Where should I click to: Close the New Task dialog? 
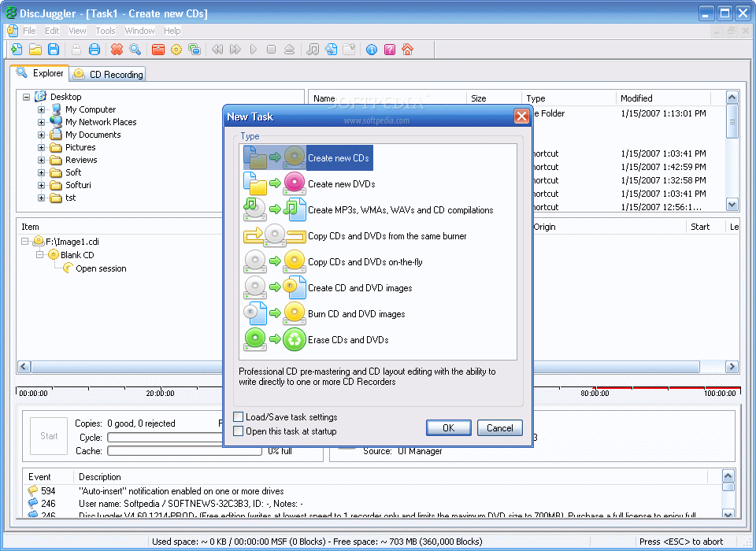point(521,116)
